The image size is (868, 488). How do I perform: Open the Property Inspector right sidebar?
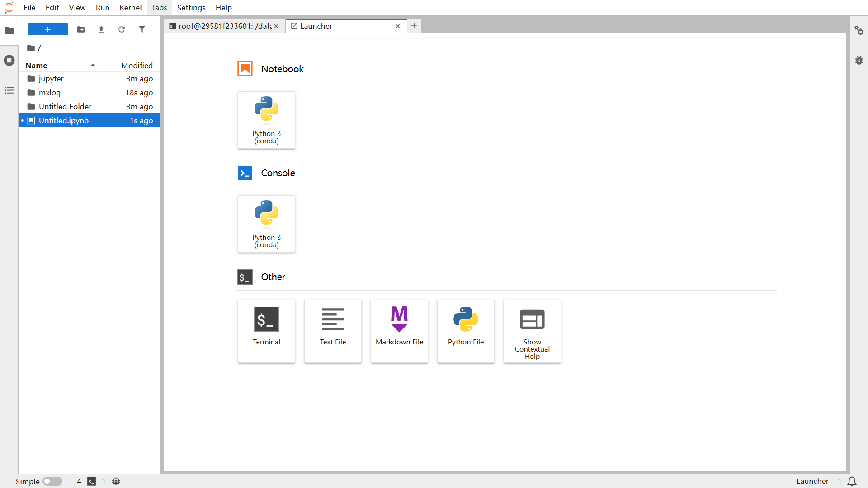point(859,30)
